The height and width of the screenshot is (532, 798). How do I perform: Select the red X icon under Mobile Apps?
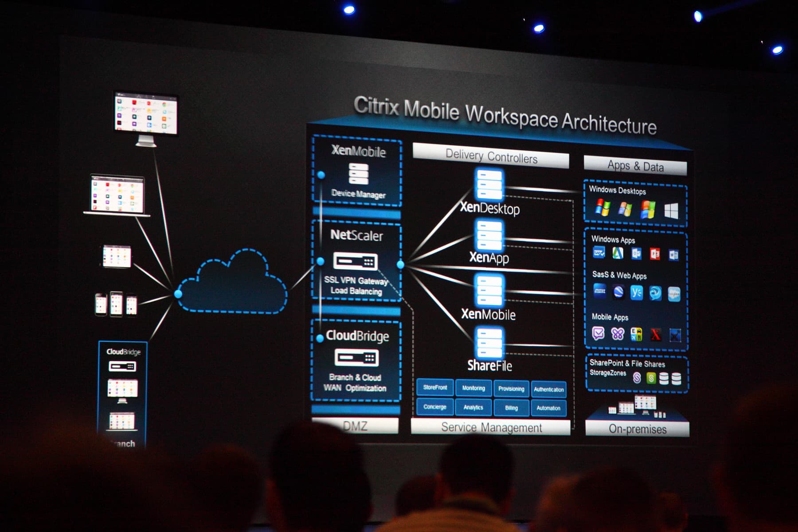click(x=656, y=334)
